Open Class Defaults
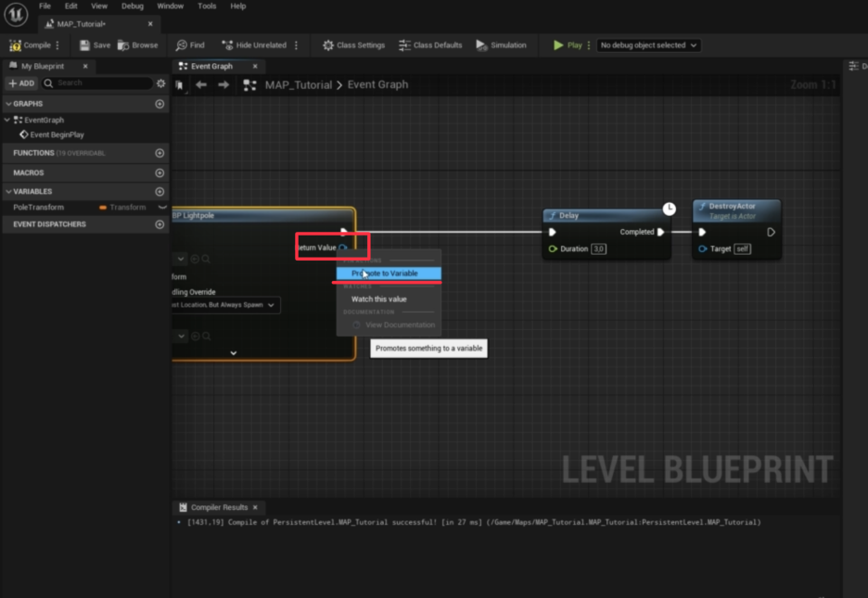Viewport: 868px width, 598px height. [430, 45]
